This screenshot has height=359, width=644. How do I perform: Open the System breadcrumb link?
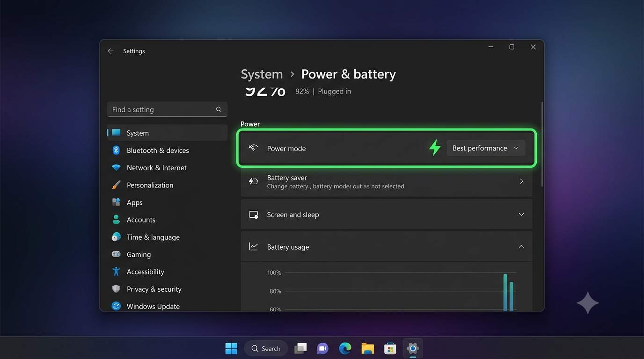pyautogui.click(x=262, y=74)
